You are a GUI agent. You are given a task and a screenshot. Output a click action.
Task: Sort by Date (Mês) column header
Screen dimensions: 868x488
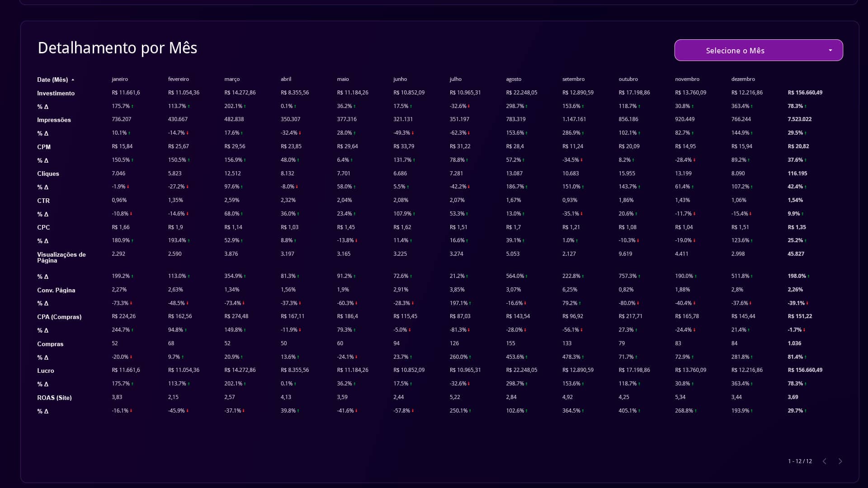(x=52, y=80)
